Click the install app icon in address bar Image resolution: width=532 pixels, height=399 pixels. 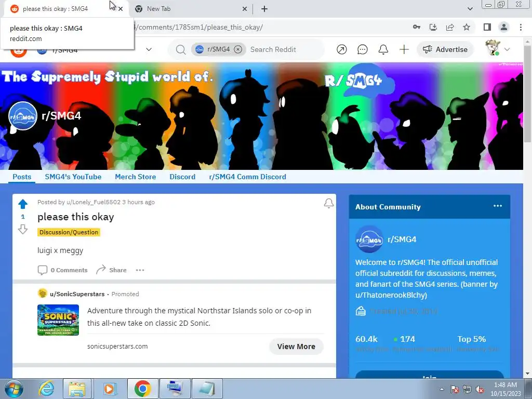coord(433,27)
